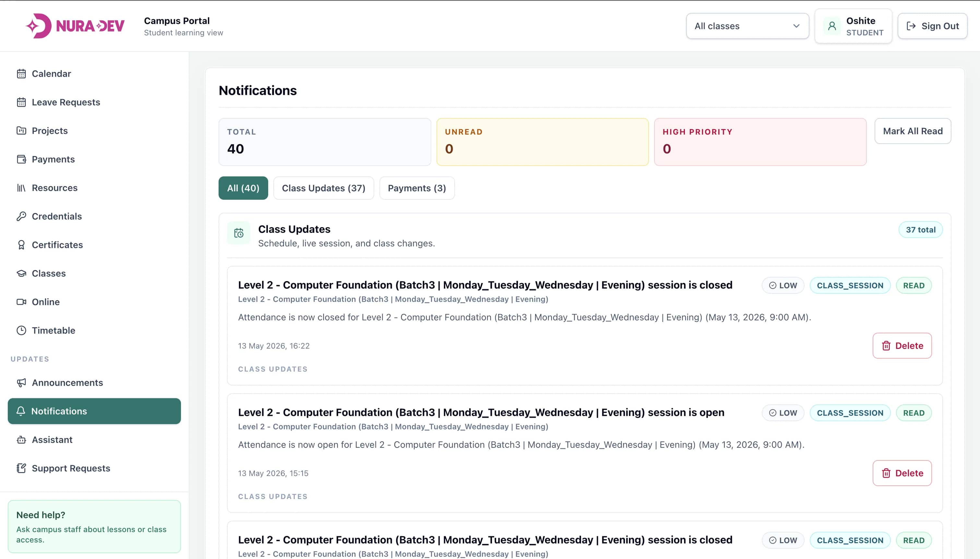Click the High Priority 0 stat card

coord(760,142)
